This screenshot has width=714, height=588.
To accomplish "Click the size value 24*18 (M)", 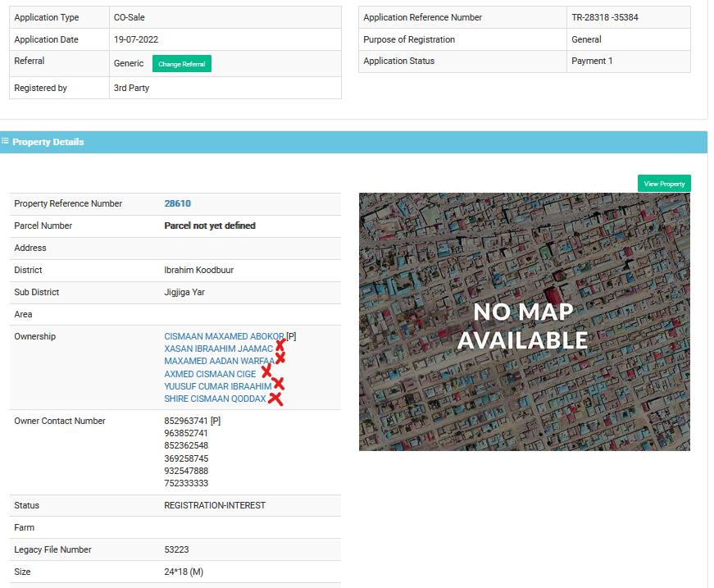I will [x=184, y=572].
